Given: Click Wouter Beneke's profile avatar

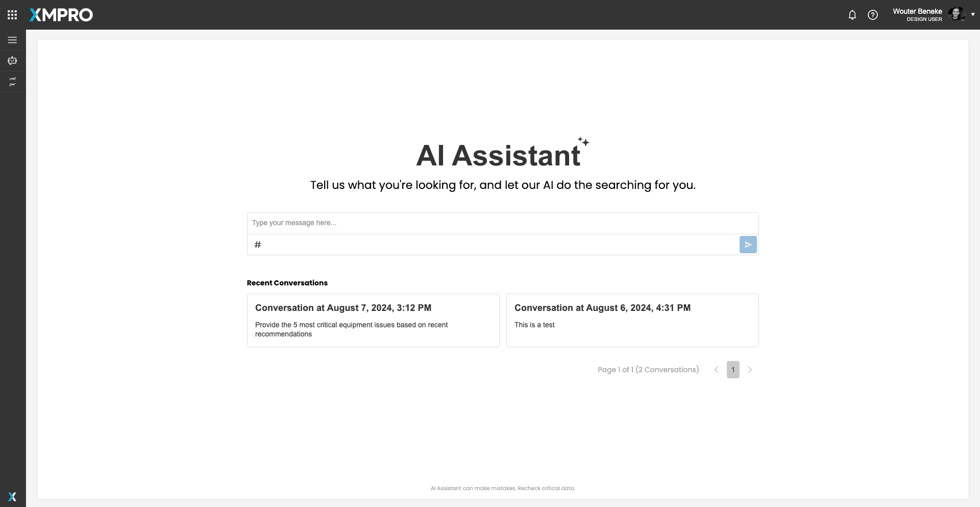Looking at the screenshot, I should (x=957, y=14).
